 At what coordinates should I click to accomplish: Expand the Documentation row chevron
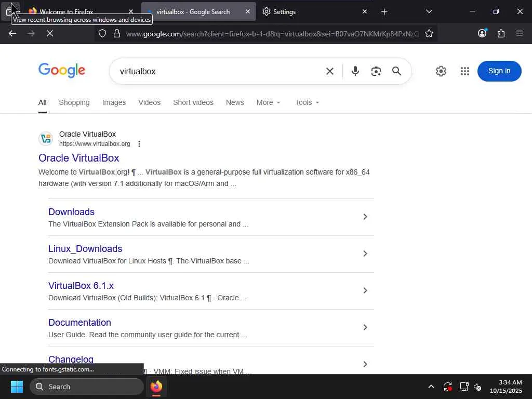coord(365,327)
